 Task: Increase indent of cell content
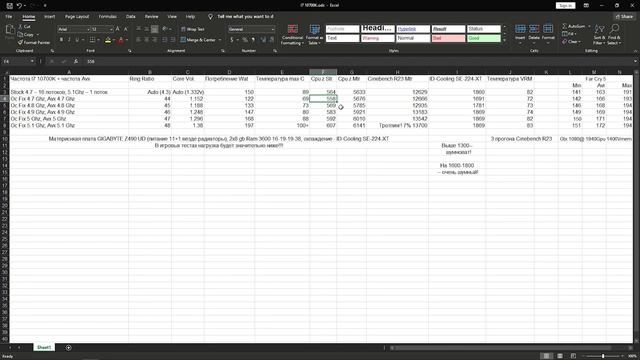173,40
